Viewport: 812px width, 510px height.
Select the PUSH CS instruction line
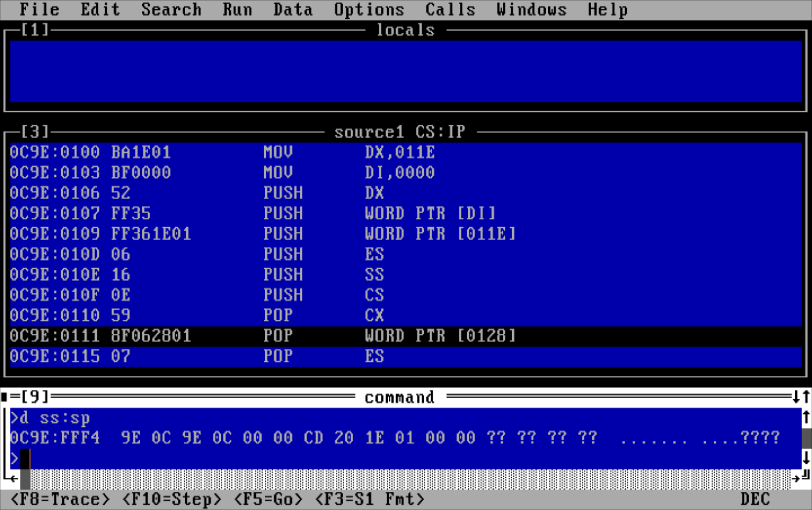(x=406, y=295)
